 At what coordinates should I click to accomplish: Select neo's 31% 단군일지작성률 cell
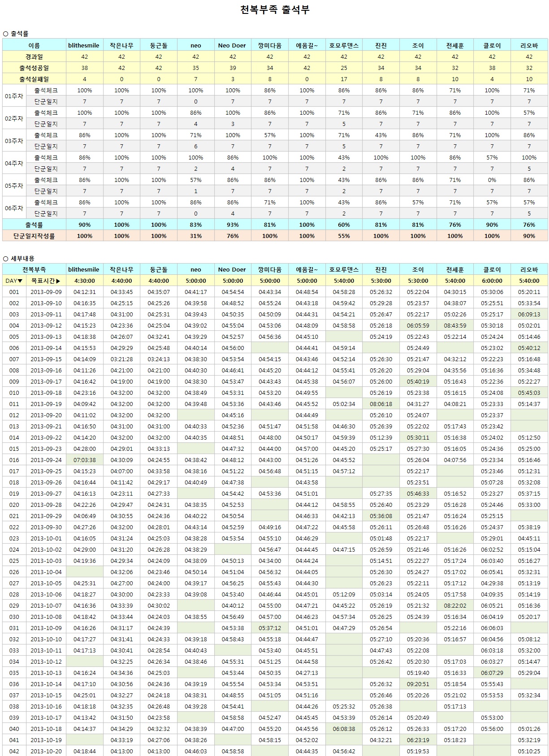coord(196,236)
